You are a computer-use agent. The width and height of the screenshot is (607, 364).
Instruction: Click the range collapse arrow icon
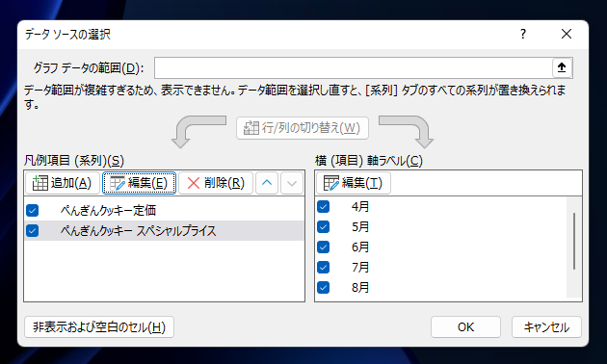562,67
